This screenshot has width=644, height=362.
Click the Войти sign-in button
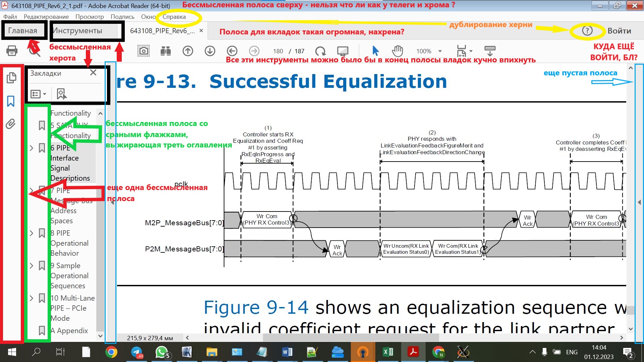click(619, 31)
